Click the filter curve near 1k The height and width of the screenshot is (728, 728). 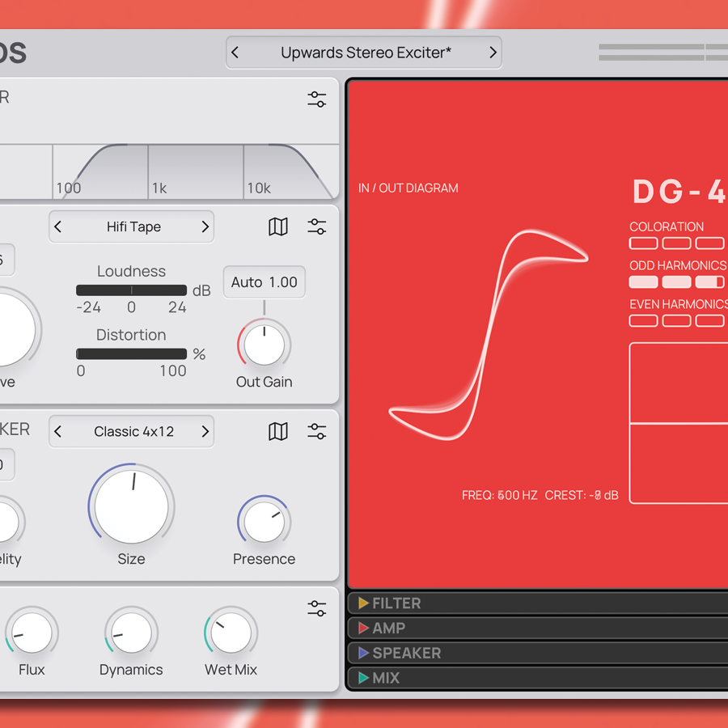149,145
